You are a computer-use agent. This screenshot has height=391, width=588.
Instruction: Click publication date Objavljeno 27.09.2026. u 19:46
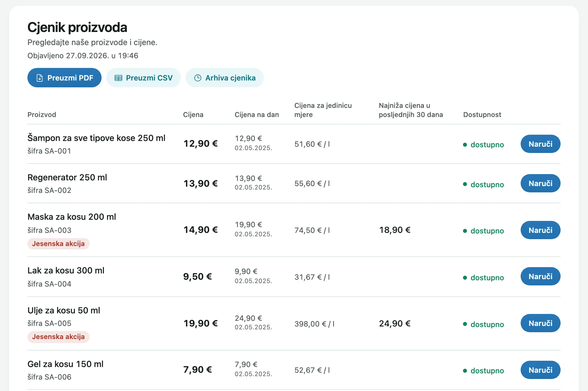tap(83, 56)
